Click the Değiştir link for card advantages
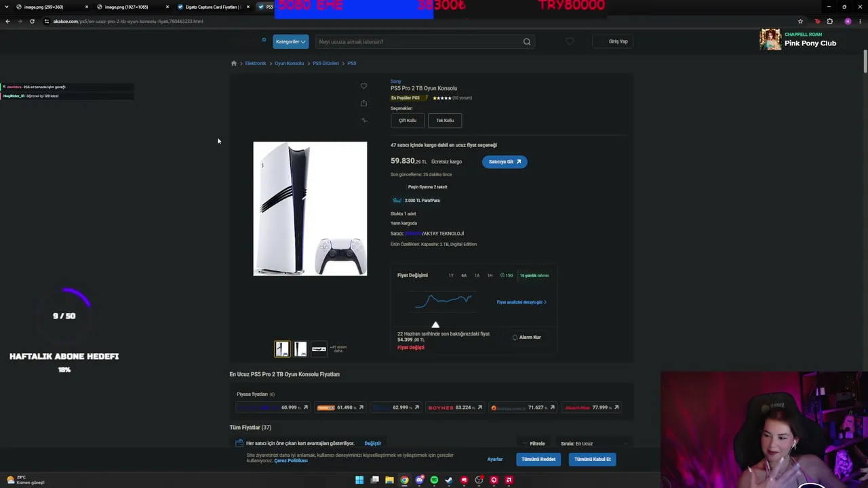This screenshot has height=488, width=868. click(373, 443)
